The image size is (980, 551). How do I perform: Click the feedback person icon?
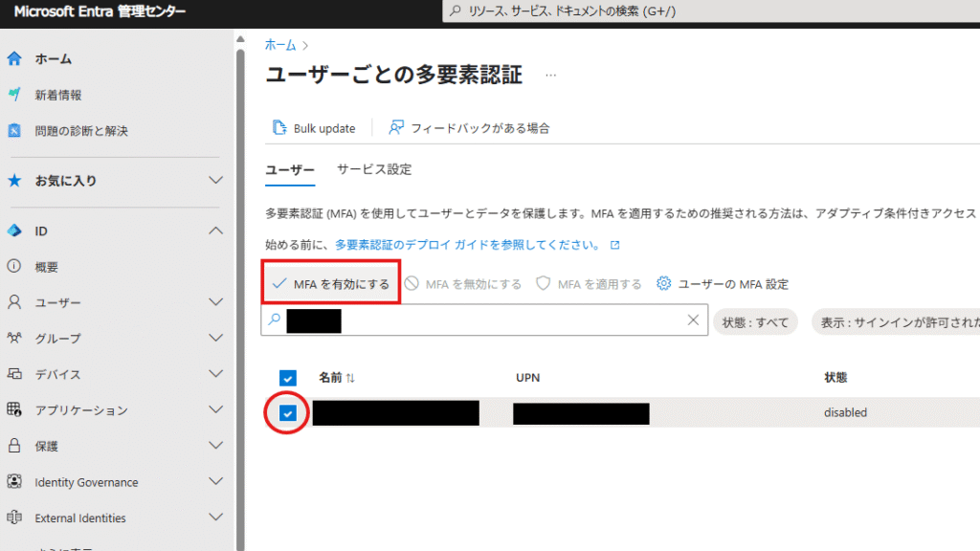395,127
